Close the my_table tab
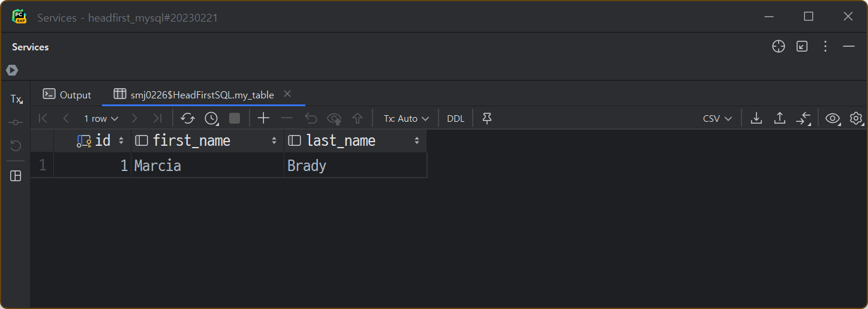868x309 pixels. (x=287, y=94)
